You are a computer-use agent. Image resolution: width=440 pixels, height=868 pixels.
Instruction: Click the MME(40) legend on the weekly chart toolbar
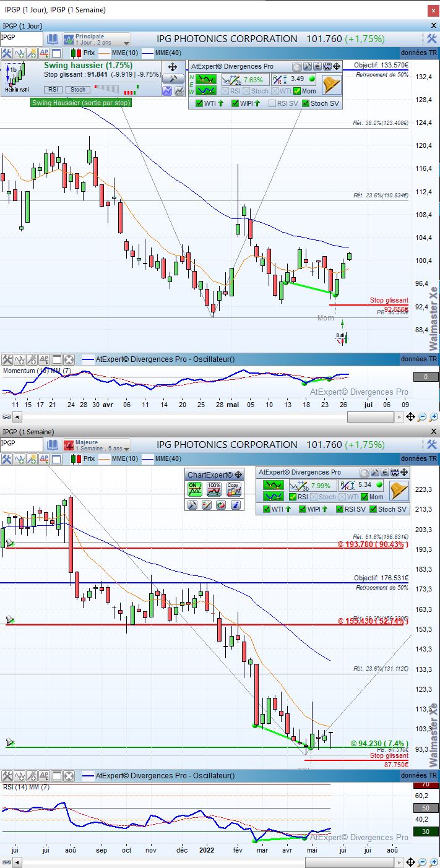click(163, 459)
